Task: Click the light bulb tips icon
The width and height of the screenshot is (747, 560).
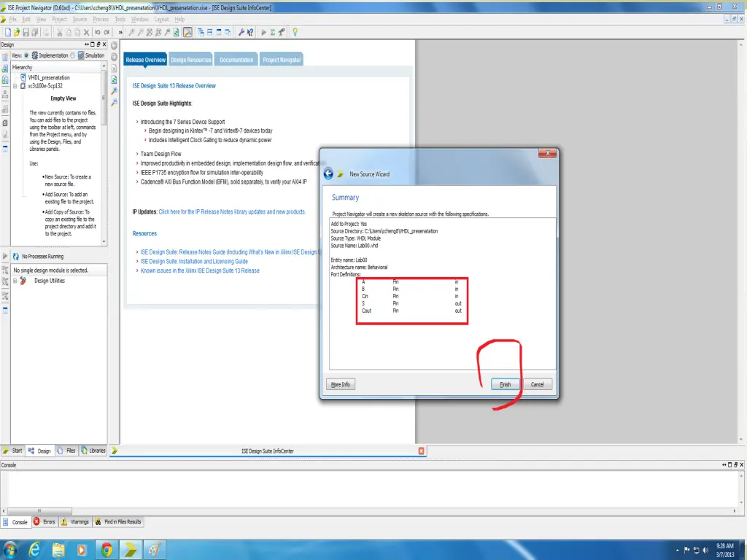Action: coord(295,32)
